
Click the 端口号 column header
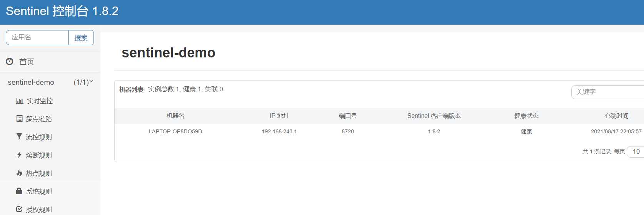(x=348, y=116)
